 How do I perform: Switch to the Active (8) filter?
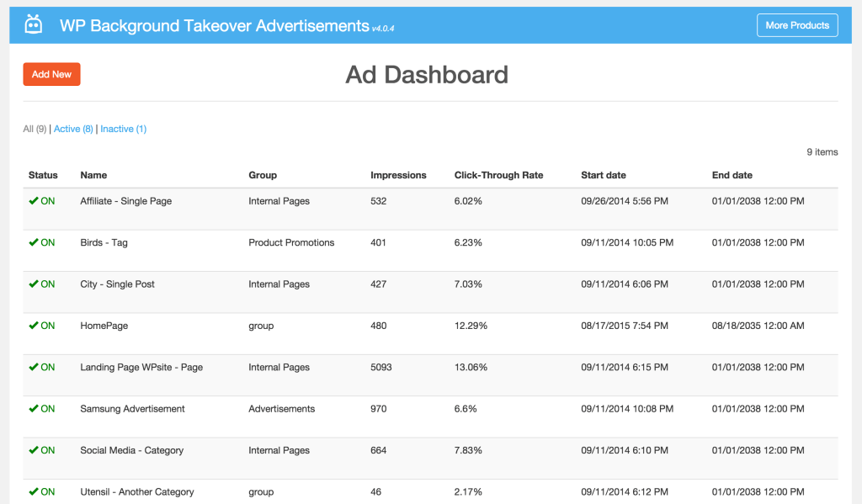click(72, 129)
